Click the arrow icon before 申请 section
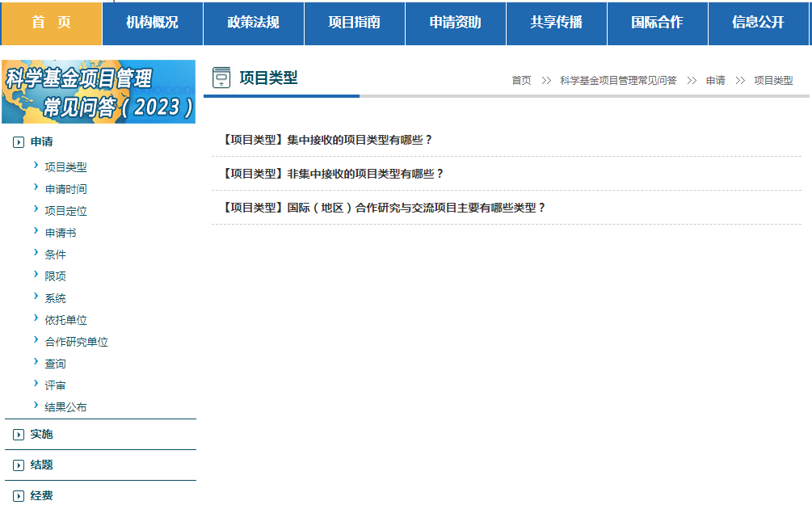Image resolution: width=812 pixels, height=505 pixels. pyautogui.click(x=17, y=141)
